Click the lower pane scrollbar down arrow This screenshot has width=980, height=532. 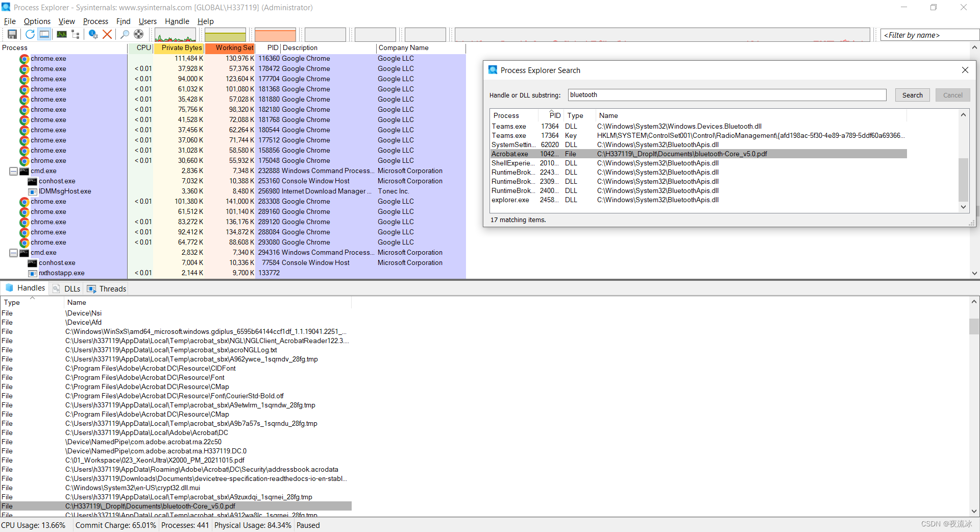coord(974,511)
